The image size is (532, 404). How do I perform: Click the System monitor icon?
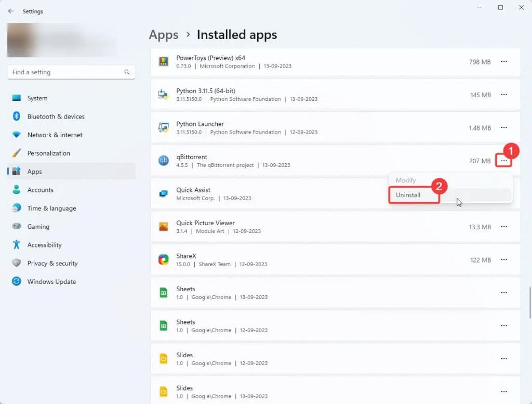pyautogui.click(x=16, y=98)
